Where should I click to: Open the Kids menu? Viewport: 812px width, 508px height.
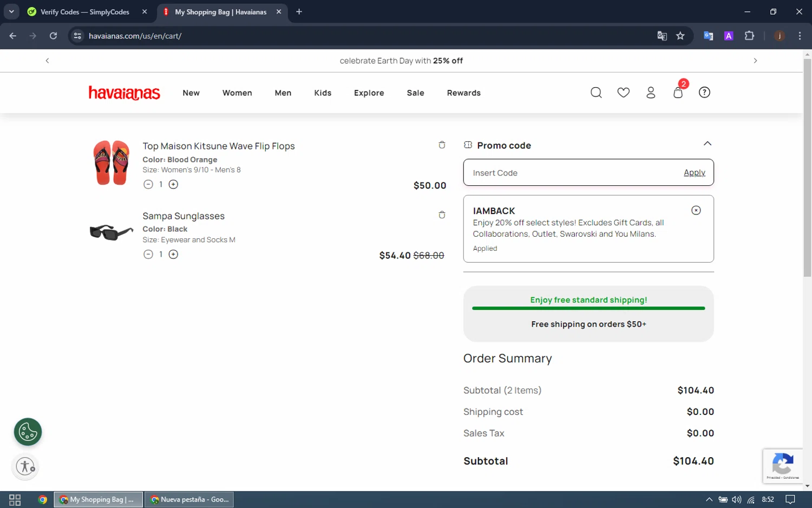323,93
